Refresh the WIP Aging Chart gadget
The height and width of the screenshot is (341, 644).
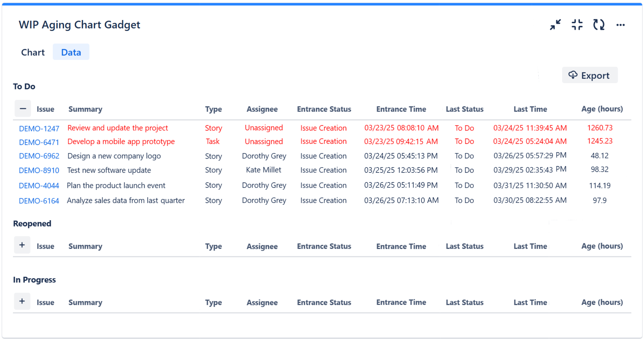pyautogui.click(x=599, y=25)
